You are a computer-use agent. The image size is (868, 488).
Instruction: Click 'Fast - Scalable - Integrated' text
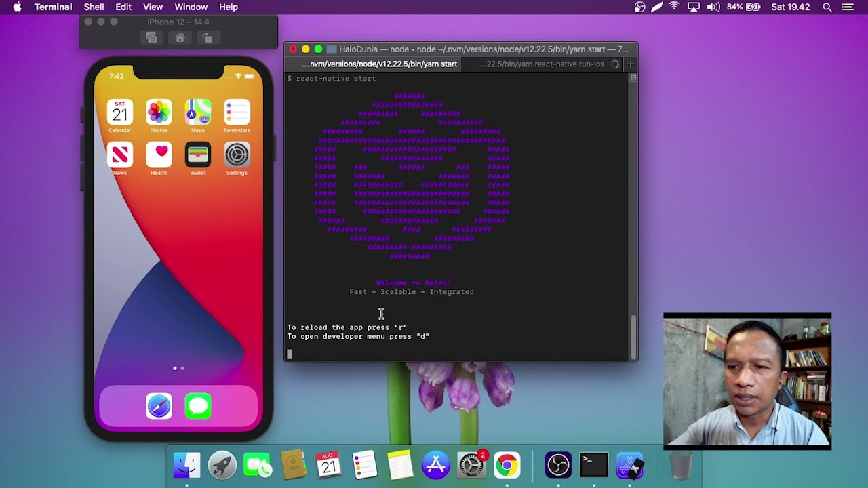(412, 292)
